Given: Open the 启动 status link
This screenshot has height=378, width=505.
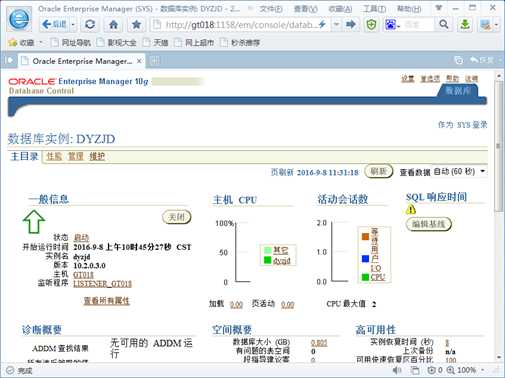Looking at the screenshot, I should [81, 238].
